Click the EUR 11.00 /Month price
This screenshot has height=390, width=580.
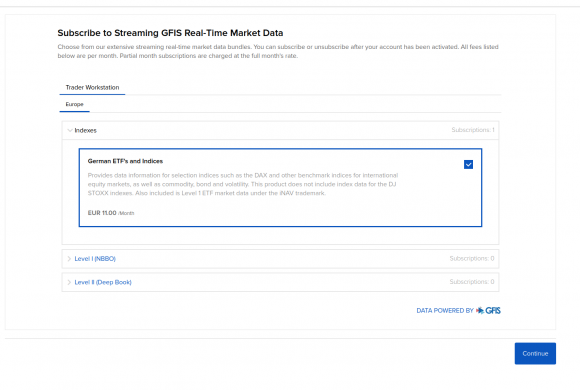coord(111,213)
